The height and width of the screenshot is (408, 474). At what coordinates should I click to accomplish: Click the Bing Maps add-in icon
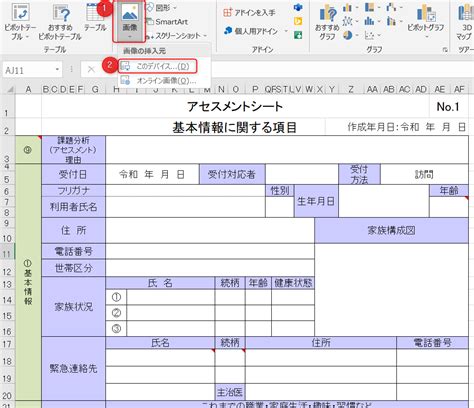coord(298,21)
